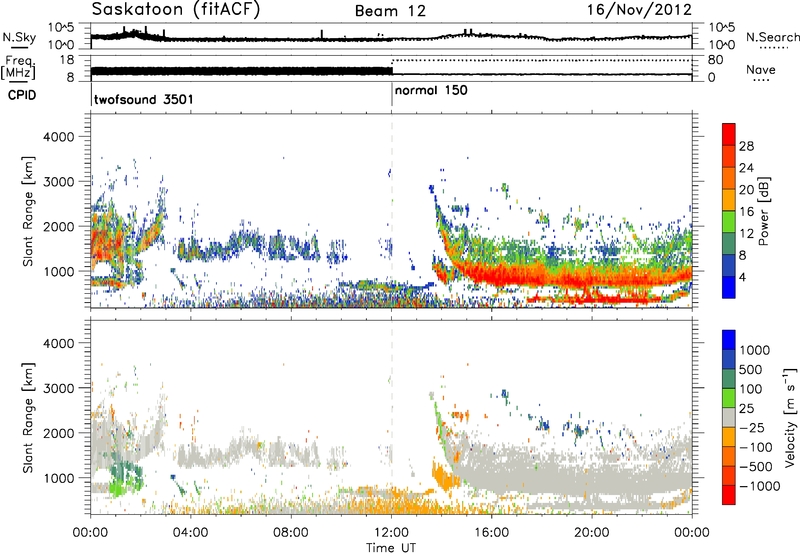Click power colorbar tick label "28"
The width and height of the screenshot is (800, 554).
point(746,146)
